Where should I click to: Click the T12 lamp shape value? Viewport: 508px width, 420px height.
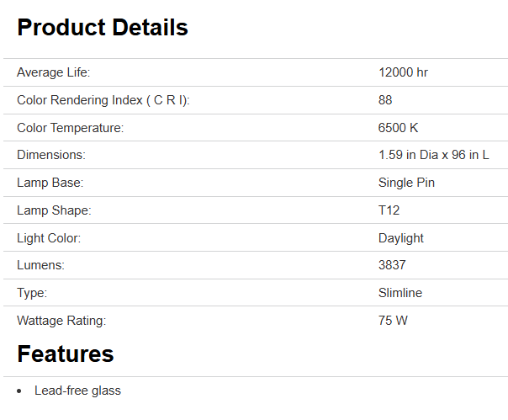pos(389,210)
